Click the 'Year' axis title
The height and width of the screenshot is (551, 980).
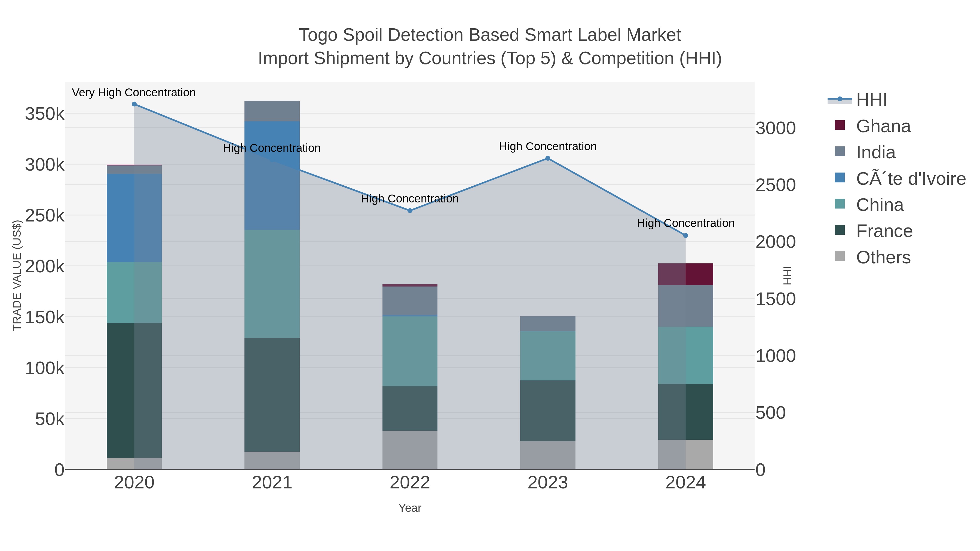[x=410, y=508]
